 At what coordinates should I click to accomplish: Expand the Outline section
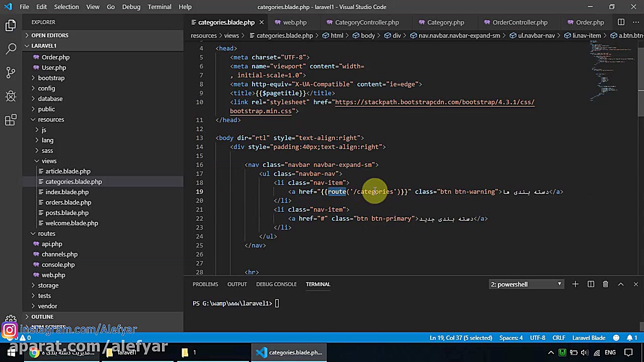[42, 317]
